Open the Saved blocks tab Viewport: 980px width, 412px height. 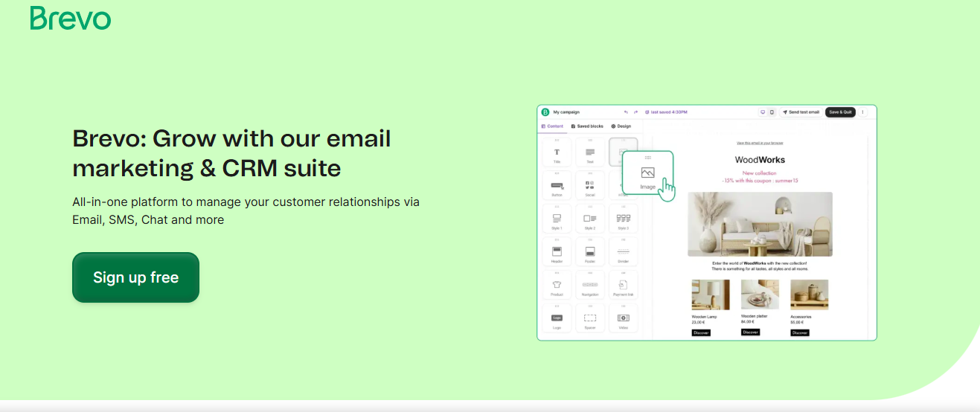pyautogui.click(x=587, y=126)
